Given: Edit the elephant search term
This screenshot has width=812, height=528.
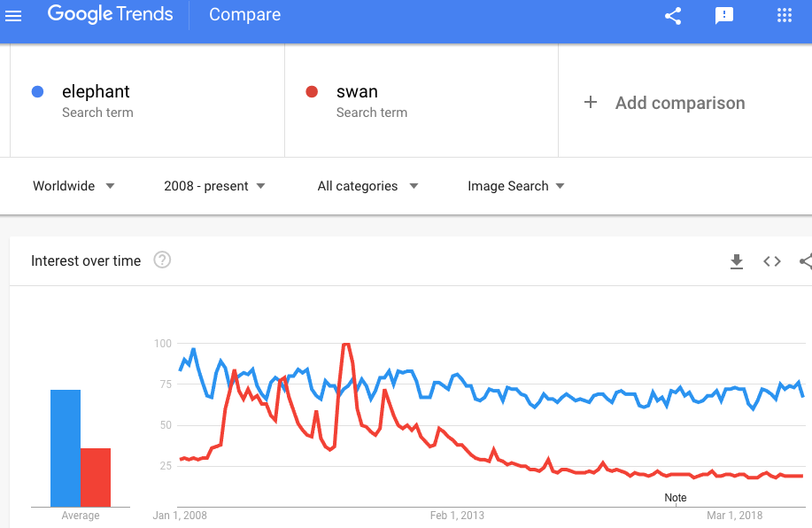Looking at the screenshot, I should pyautogui.click(x=96, y=91).
